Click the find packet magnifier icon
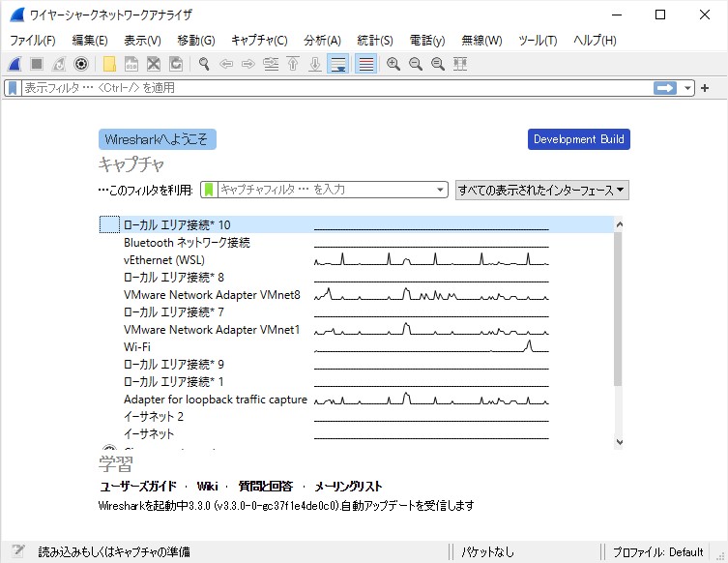Screen dimensions: 728x563 click(204, 64)
